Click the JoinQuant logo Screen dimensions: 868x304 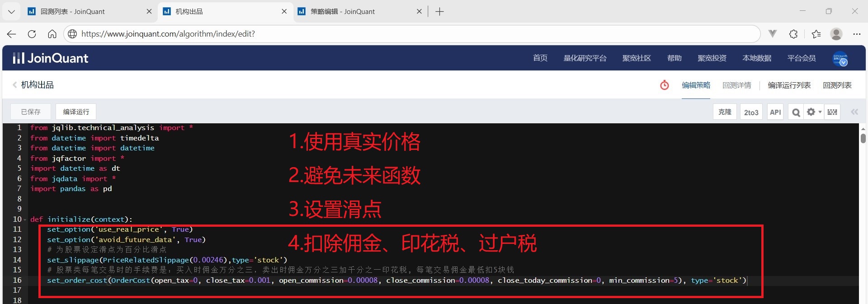pos(50,58)
